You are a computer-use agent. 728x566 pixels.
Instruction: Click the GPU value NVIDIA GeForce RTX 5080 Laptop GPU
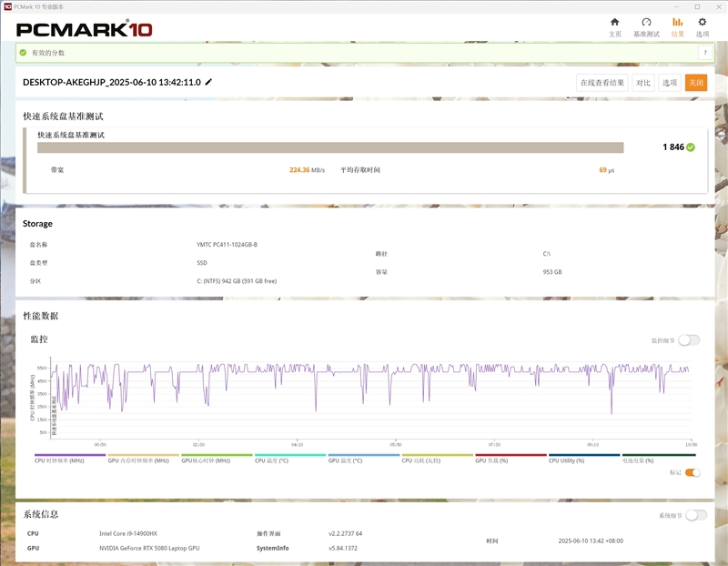click(149, 549)
